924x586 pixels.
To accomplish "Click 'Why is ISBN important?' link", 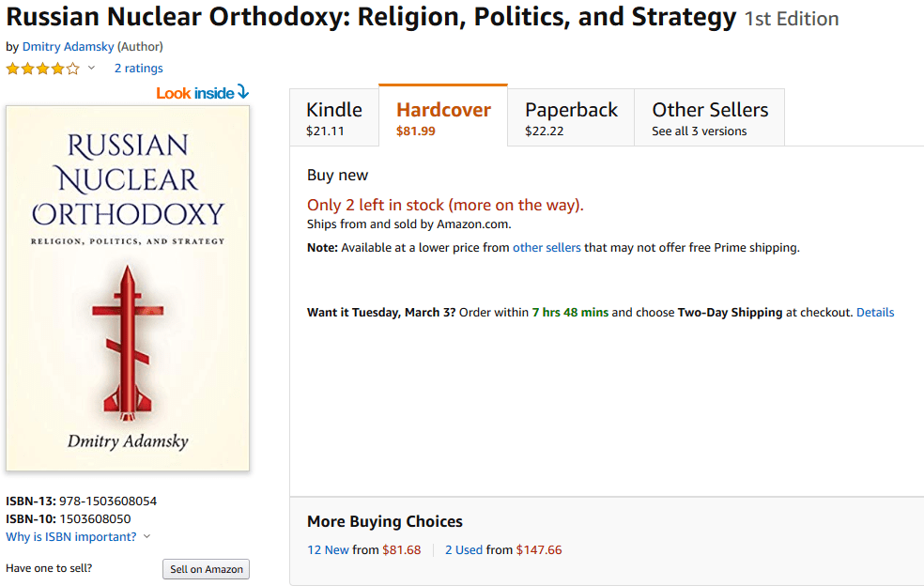I will [x=70, y=537].
